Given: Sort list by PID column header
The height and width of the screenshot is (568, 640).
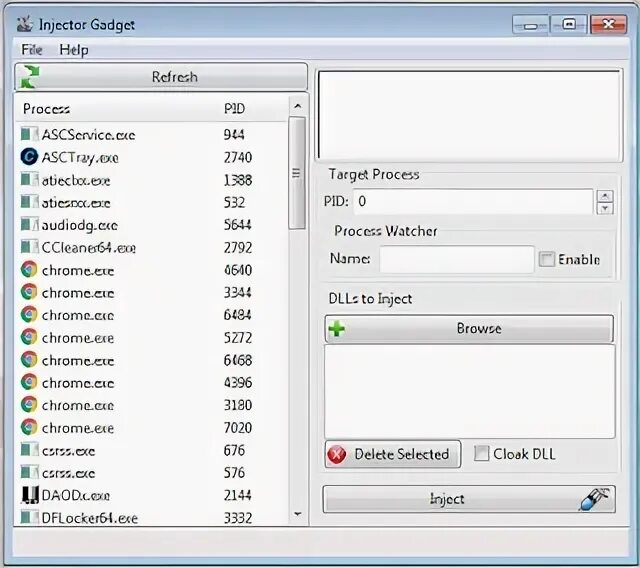Looking at the screenshot, I should [x=234, y=109].
